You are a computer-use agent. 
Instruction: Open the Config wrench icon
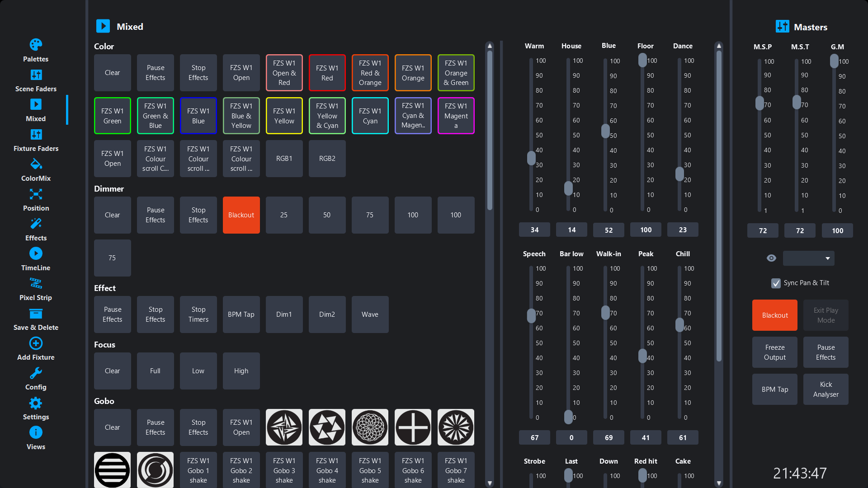[36, 373]
